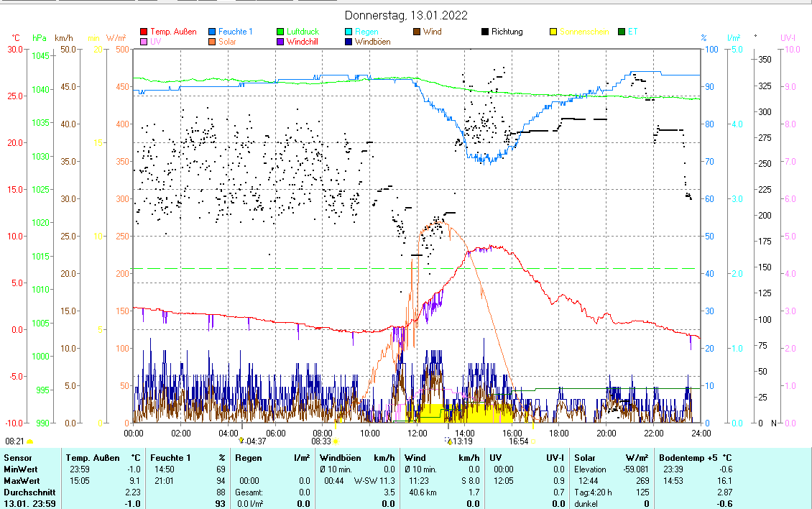Click the dark blue Windböen legend square
812x509 pixels.
click(349, 42)
